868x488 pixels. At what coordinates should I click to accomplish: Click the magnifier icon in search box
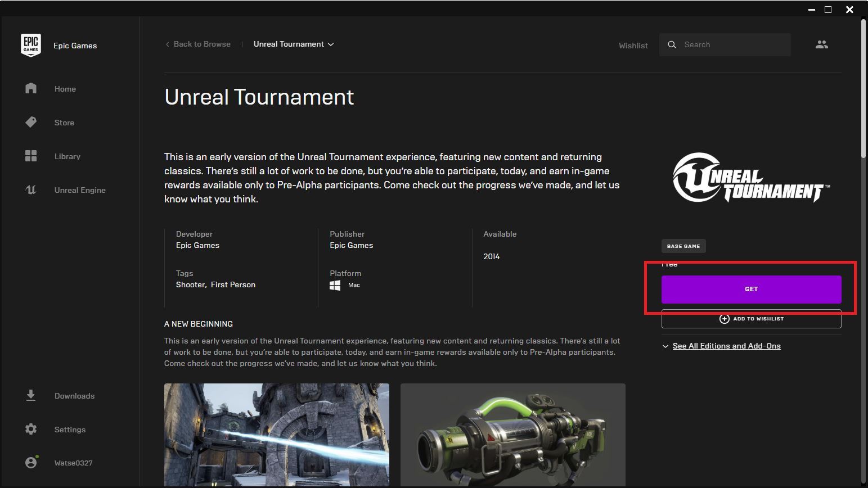pyautogui.click(x=672, y=44)
